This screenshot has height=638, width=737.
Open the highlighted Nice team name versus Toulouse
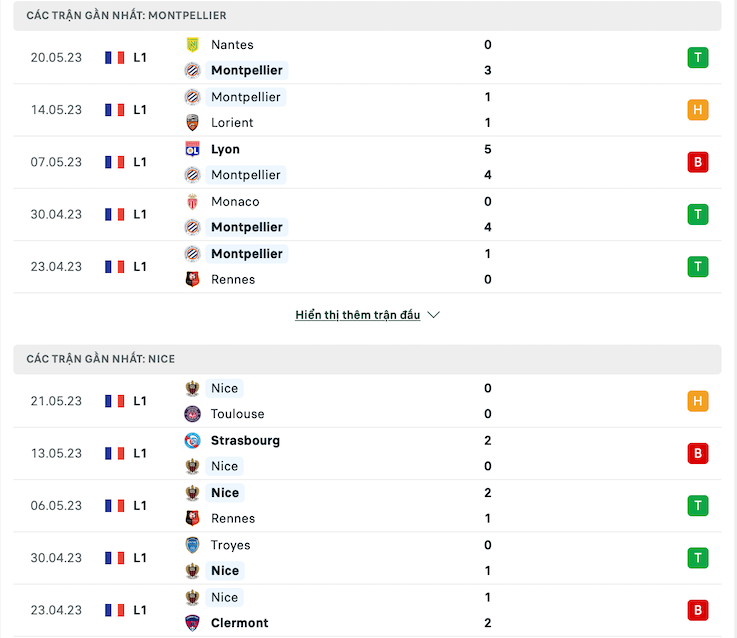(225, 388)
